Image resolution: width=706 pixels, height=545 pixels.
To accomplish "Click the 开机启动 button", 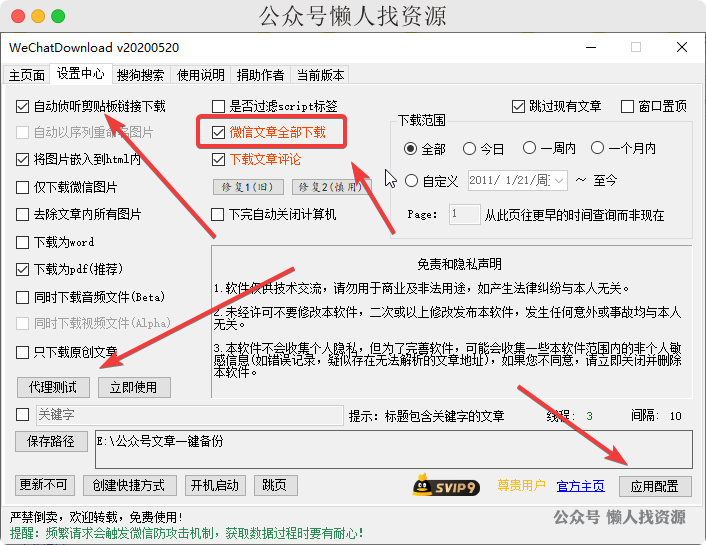I will 215,485.
